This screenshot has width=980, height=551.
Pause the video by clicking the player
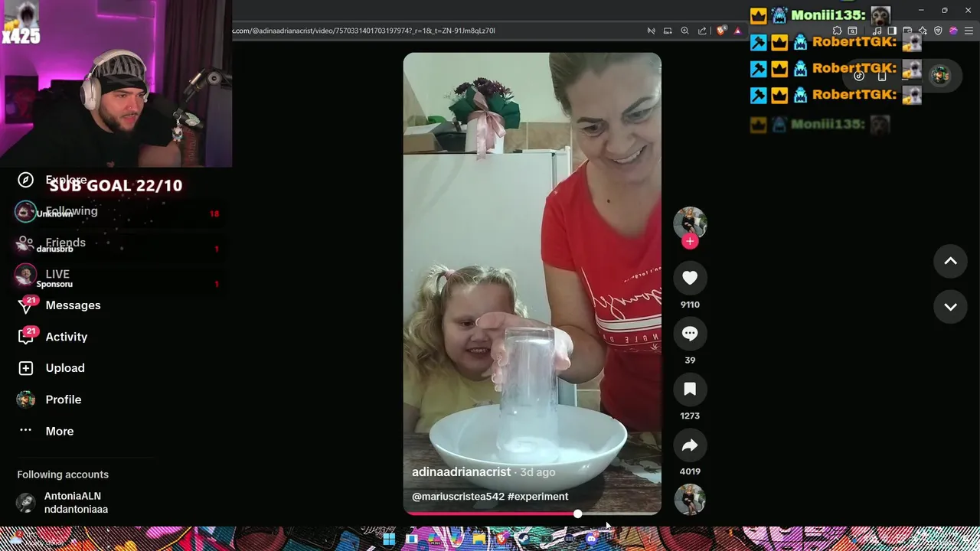532,283
